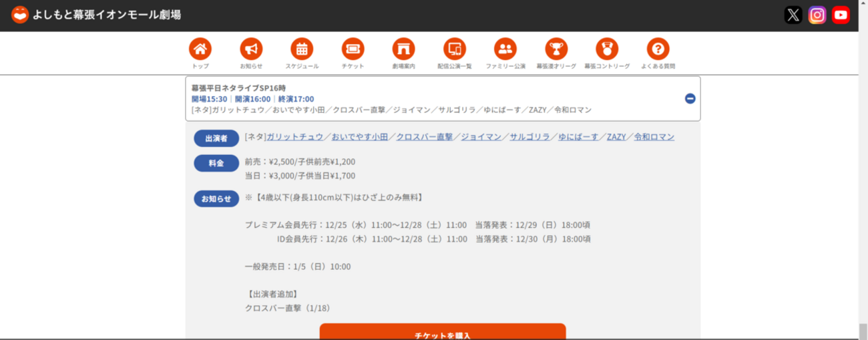Click the 開場15:30 time text
The image size is (868, 340).
tap(210, 99)
